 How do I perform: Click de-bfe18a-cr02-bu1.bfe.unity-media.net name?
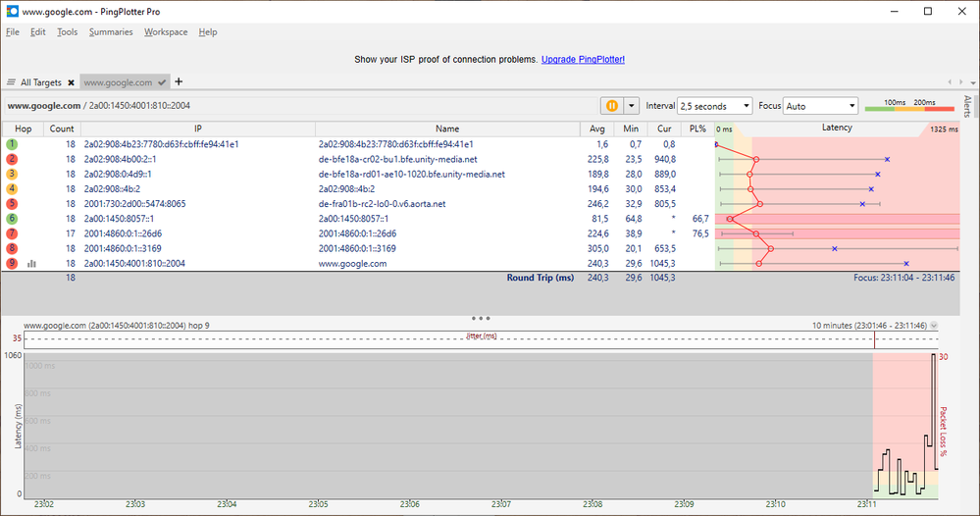coord(397,159)
